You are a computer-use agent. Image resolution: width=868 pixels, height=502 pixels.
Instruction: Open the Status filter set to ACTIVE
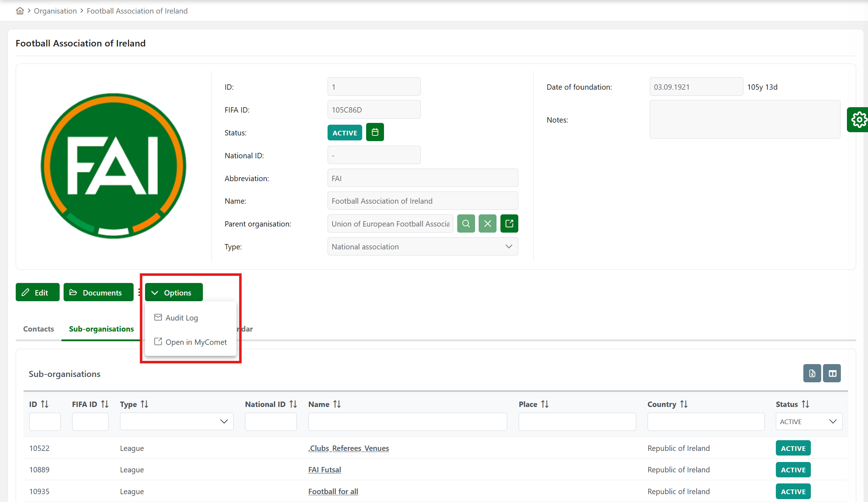(x=809, y=422)
